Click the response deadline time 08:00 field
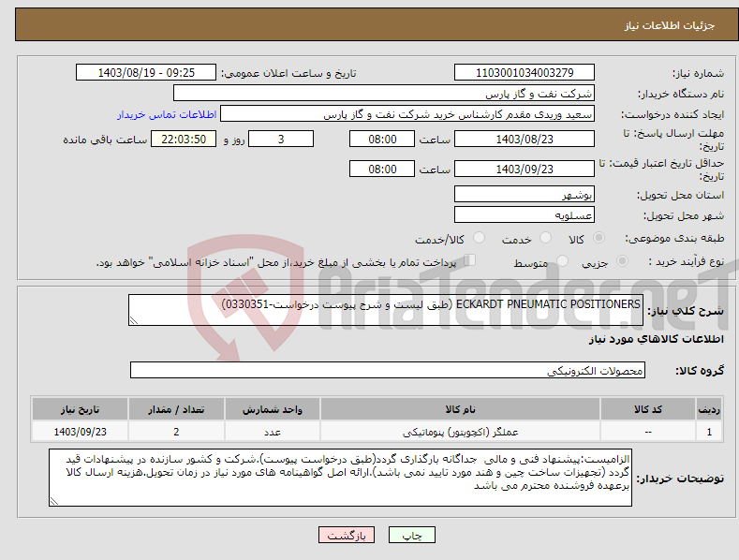Viewport: 739px width, 560px height. (382, 139)
